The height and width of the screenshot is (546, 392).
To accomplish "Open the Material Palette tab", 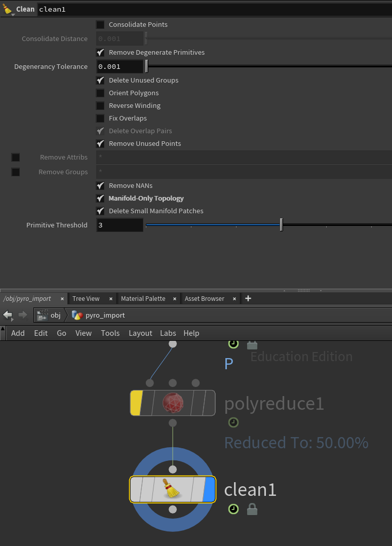I will point(143,298).
